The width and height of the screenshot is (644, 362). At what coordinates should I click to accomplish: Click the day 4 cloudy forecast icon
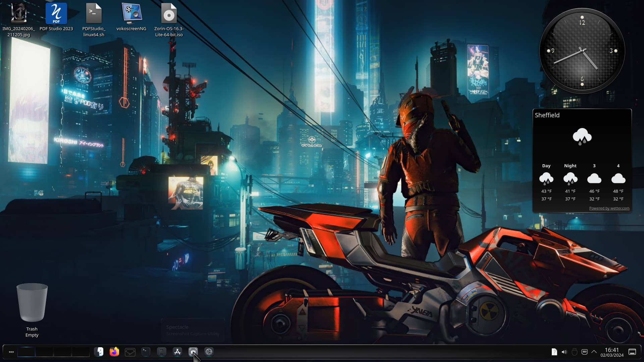(618, 179)
